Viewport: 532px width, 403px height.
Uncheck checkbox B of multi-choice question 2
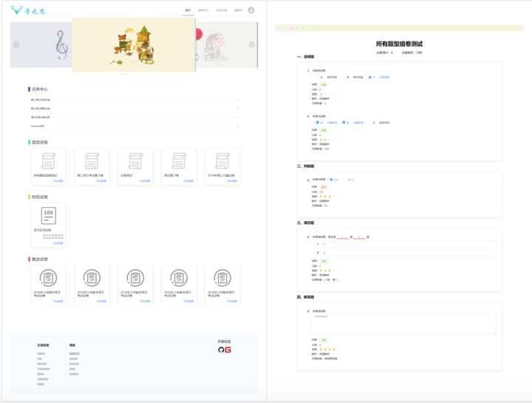pos(344,123)
